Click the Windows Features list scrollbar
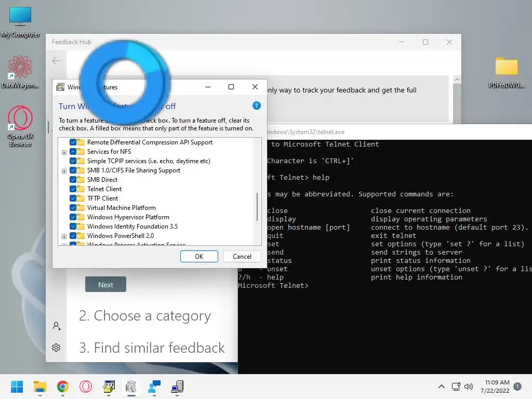The width and height of the screenshot is (532, 399). (x=257, y=206)
